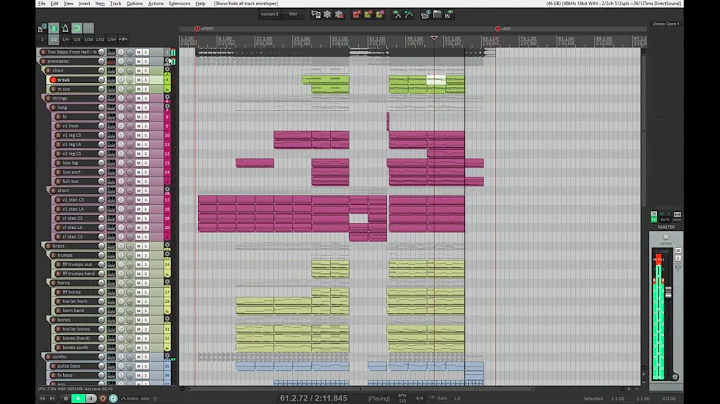Set grid division to 1/16
720x404 pixels.
point(88,39)
